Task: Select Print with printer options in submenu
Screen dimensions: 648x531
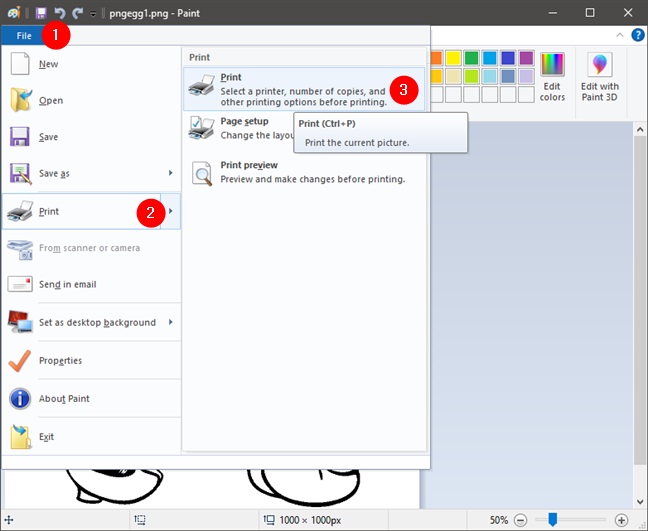Action: point(304,89)
